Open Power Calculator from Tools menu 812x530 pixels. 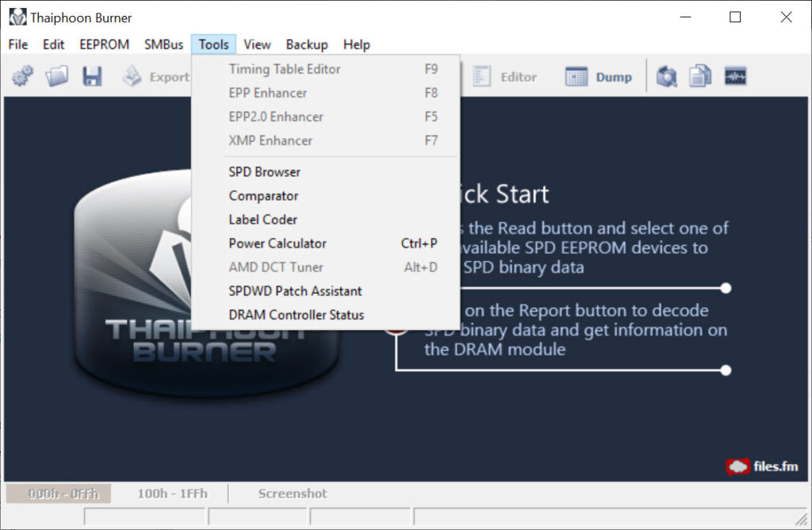pyautogui.click(x=326, y=244)
